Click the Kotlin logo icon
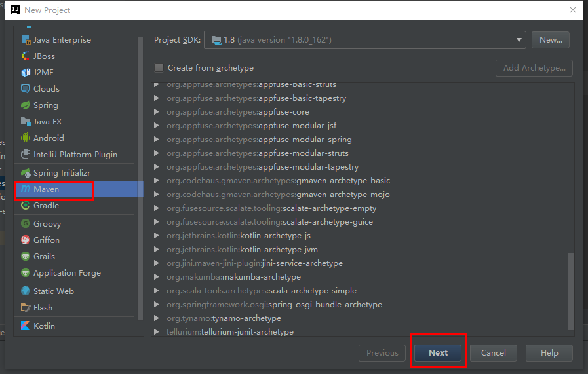The width and height of the screenshot is (588, 374). click(x=26, y=326)
